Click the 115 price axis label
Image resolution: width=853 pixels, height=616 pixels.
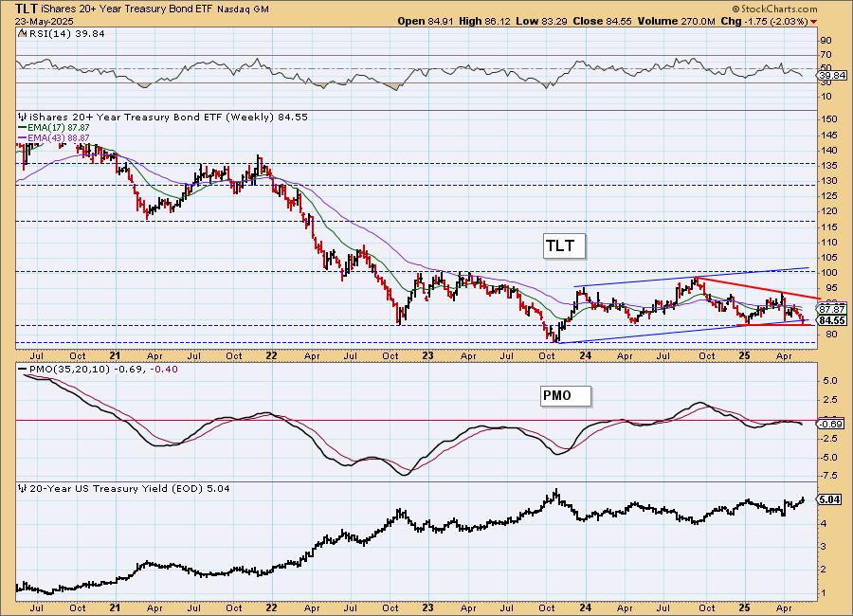(x=829, y=226)
